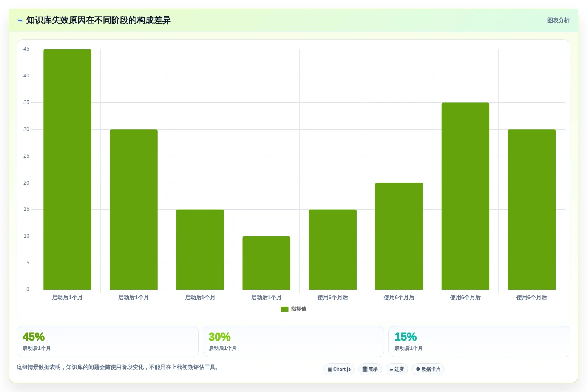Select the Chart.js tag chip
The height and width of the screenshot is (392, 587).
tap(339, 369)
